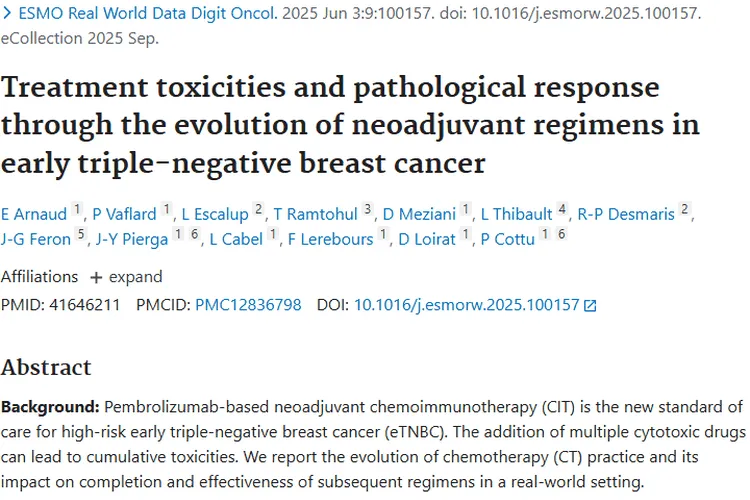Open author J-Y Pierga's link
This screenshot has height=500, width=750.
pyautogui.click(x=131, y=239)
